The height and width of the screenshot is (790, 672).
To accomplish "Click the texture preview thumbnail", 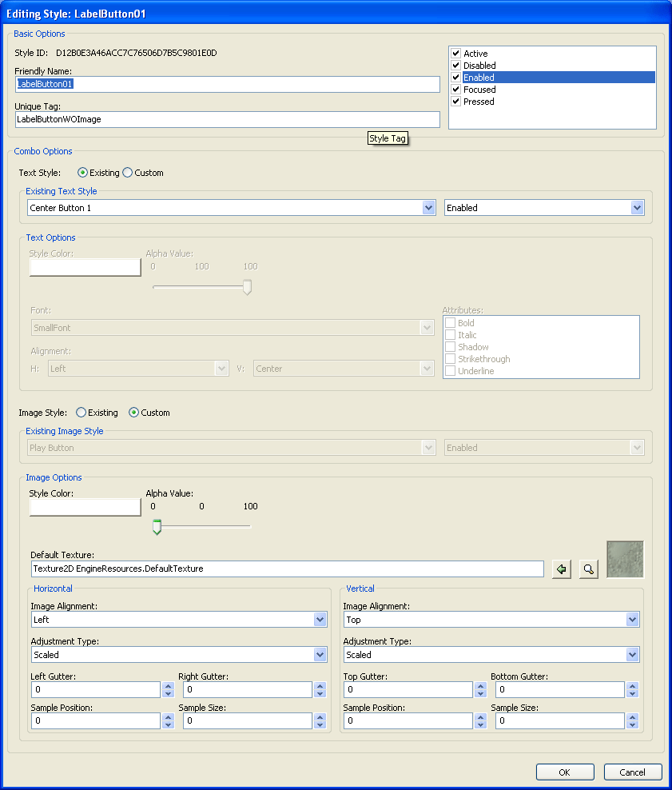I will [625, 560].
